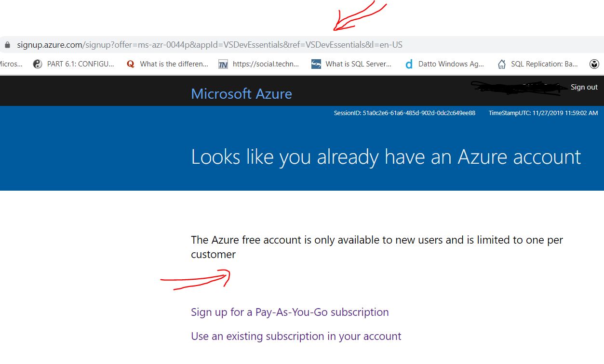Screen dimensions: 604x364
Task: Click the Sign out link
Action: [x=584, y=87]
